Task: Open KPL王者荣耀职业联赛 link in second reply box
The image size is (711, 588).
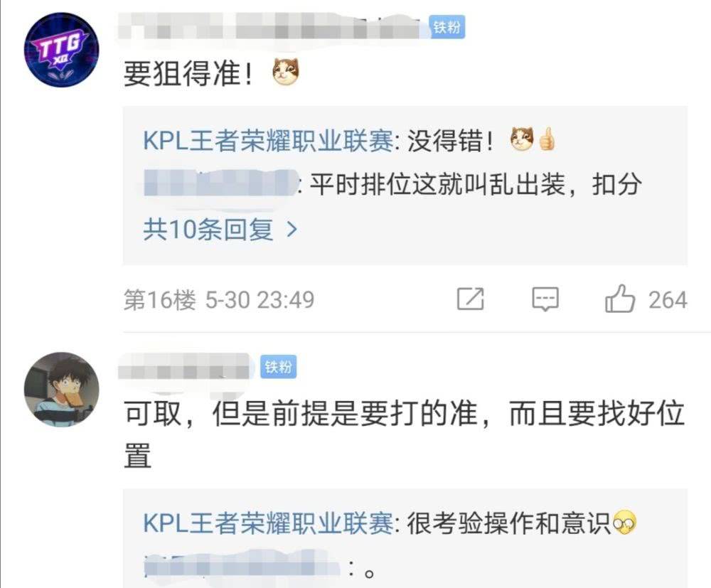Action: coord(269,523)
